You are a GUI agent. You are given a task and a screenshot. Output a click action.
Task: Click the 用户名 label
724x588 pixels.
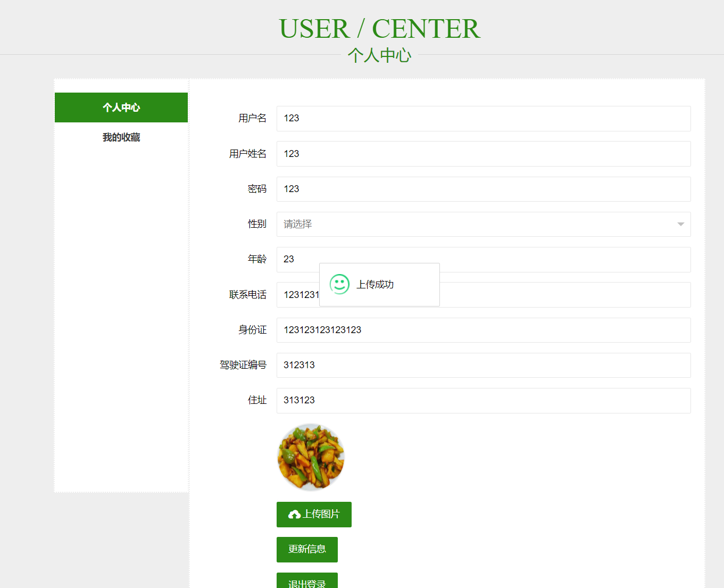[252, 118]
